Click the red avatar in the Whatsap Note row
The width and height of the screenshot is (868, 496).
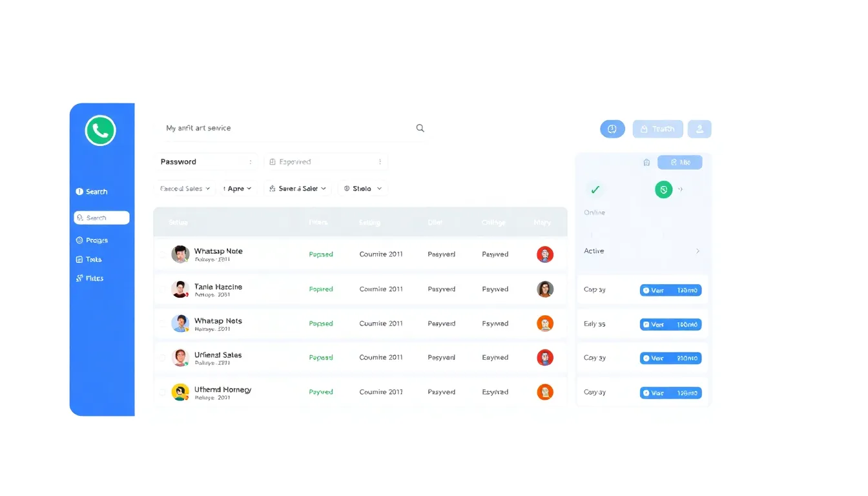point(545,254)
